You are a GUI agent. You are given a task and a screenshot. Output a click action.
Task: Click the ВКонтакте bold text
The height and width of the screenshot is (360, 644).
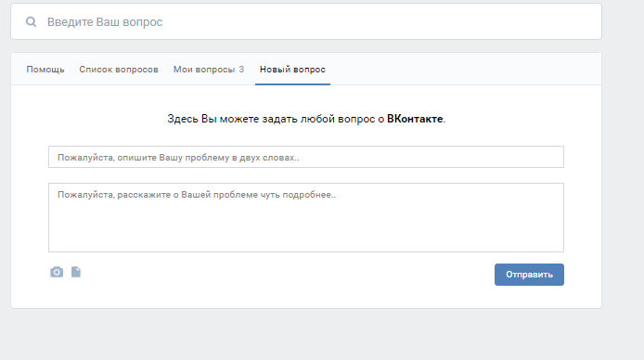pyautogui.click(x=415, y=119)
